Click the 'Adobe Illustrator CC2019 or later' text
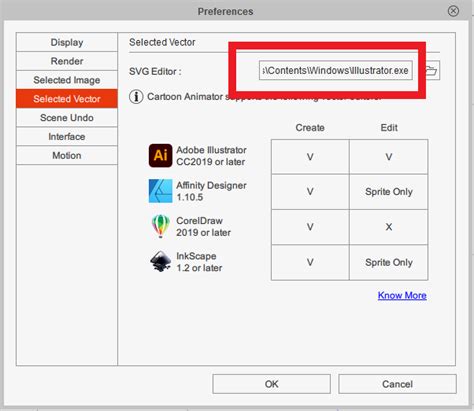 tap(211, 156)
